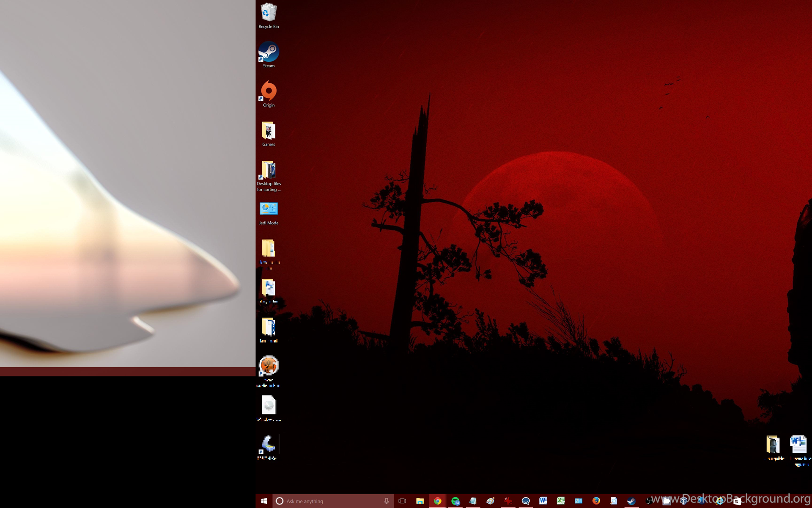
Task: Open the Paint palette icon in the taskbar
Action: pyautogui.click(x=491, y=501)
